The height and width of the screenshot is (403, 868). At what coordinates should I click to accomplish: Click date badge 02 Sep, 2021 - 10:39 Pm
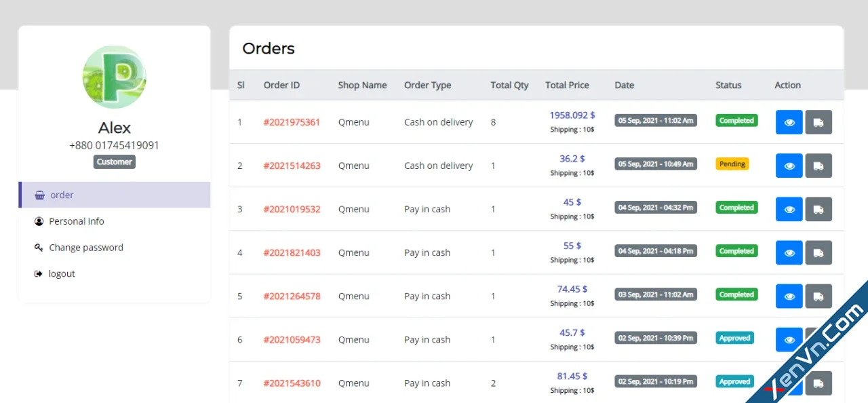coord(656,338)
